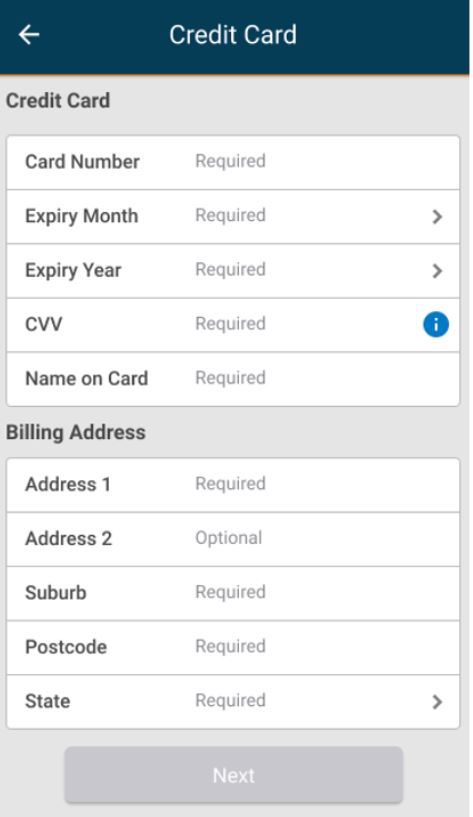The height and width of the screenshot is (817, 473).
Task: Click the Credit Card header title
Action: [233, 35]
